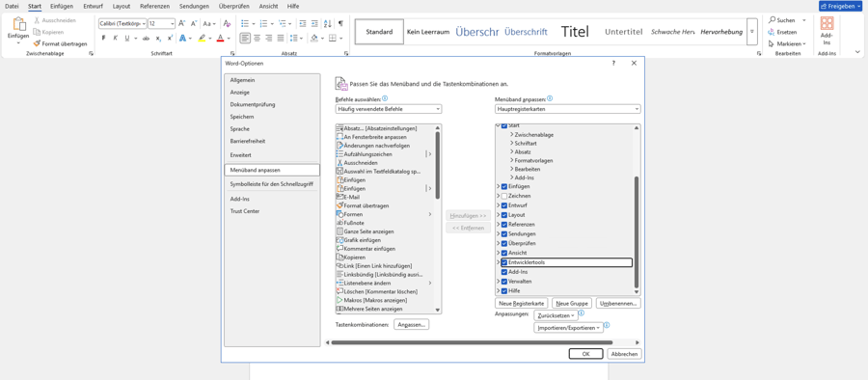Apply red font color A
868x380 pixels.
(x=220, y=39)
